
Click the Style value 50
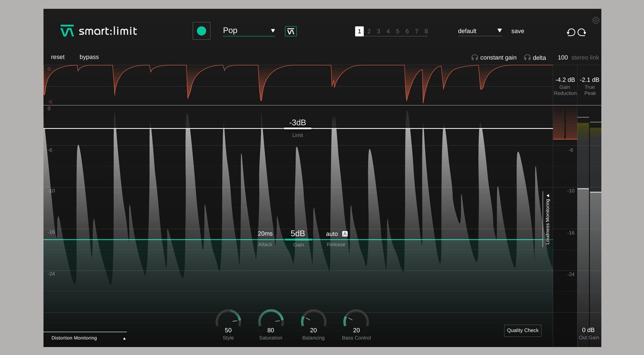(228, 330)
